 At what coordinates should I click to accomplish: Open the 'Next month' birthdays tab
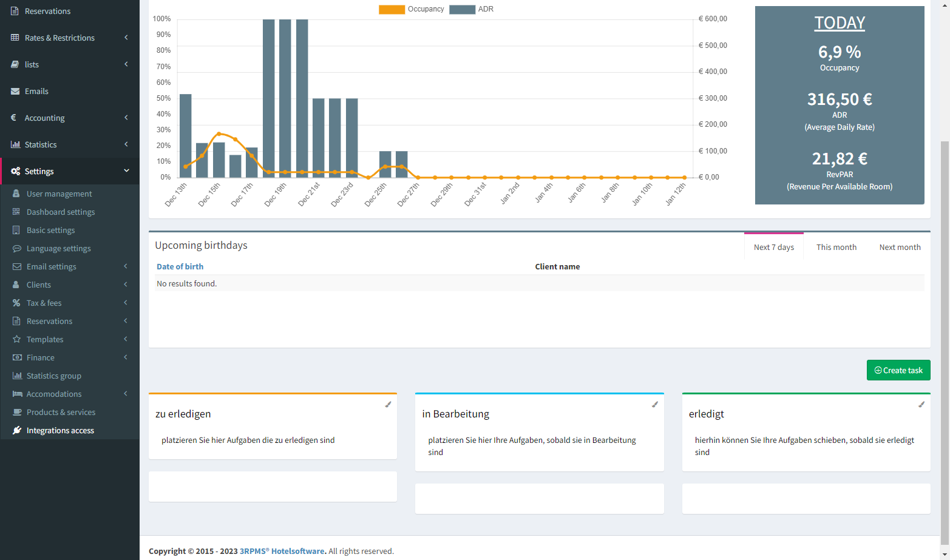[x=900, y=247]
